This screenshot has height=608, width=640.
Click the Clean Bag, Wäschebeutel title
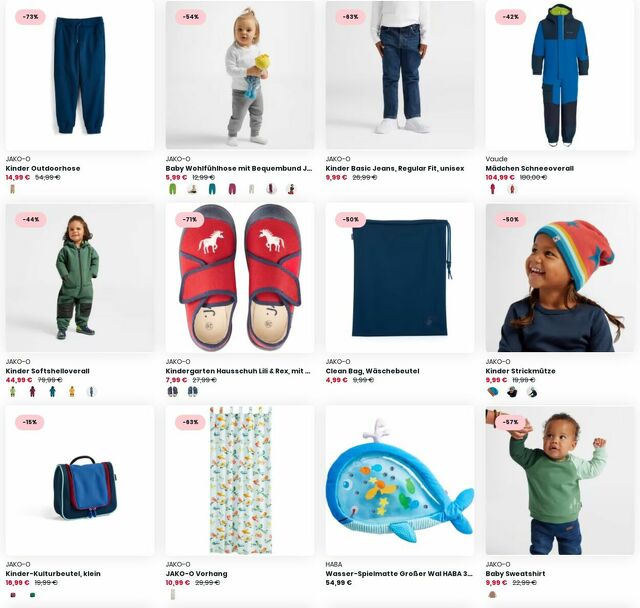372,371
